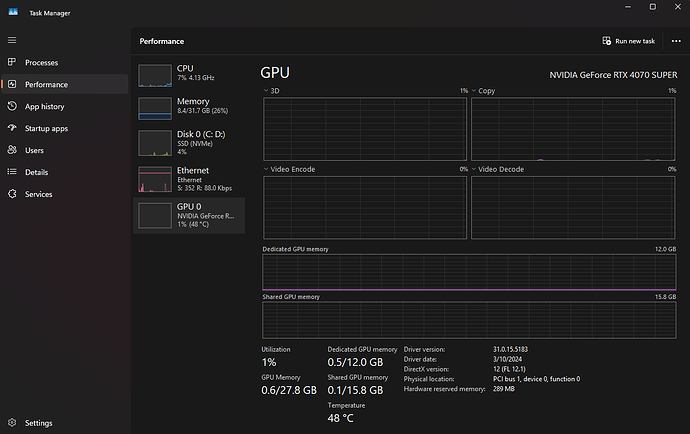Image resolution: width=690 pixels, height=434 pixels.
Task: Show Disk 0 (C: D:) performance
Action: pyautogui.click(x=189, y=141)
